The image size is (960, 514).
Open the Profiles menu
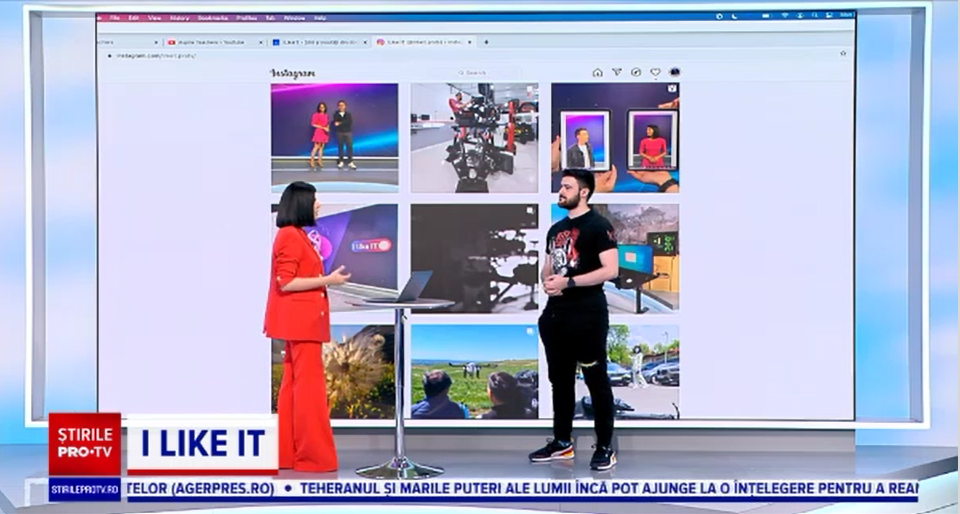pyautogui.click(x=247, y=18)
